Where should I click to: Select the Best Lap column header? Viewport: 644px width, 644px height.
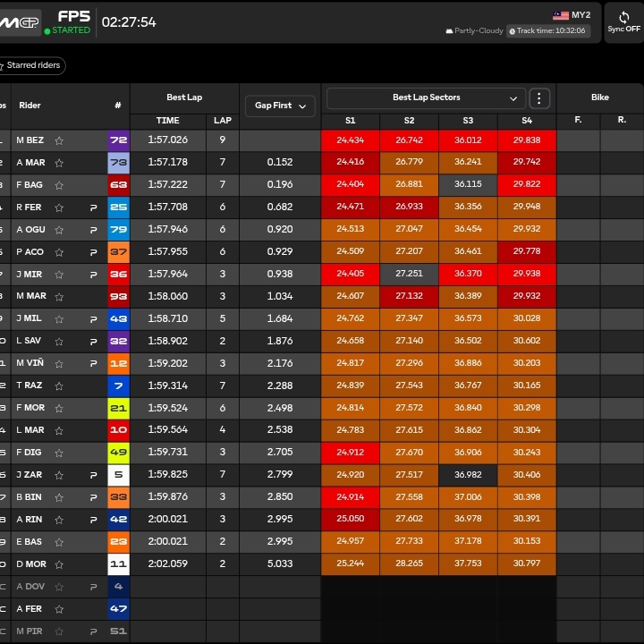tap(184, 97)
